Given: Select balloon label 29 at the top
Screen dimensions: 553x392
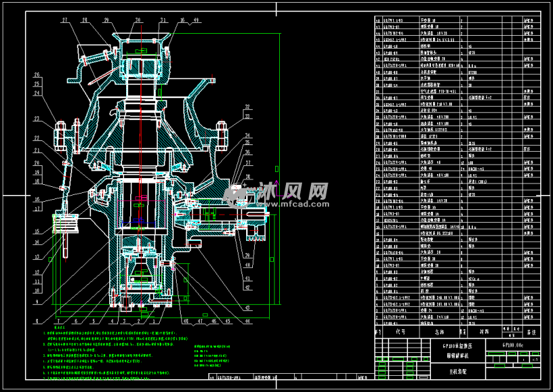Looking at the screenshot, I should [107, 21].
